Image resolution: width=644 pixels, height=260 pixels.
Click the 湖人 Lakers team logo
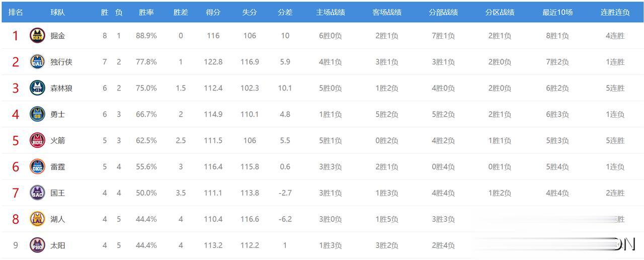[37, 219]
